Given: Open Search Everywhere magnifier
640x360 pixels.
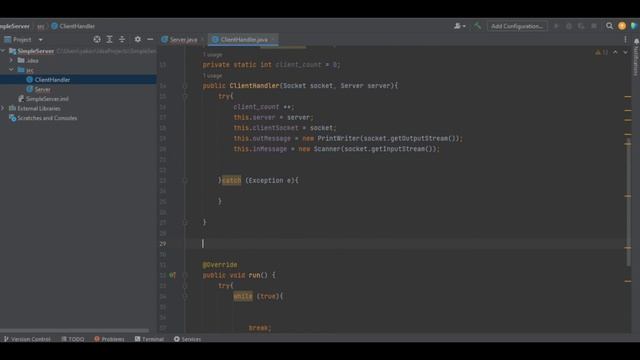Looking at the screenshot, I should (x=609, y=26).
